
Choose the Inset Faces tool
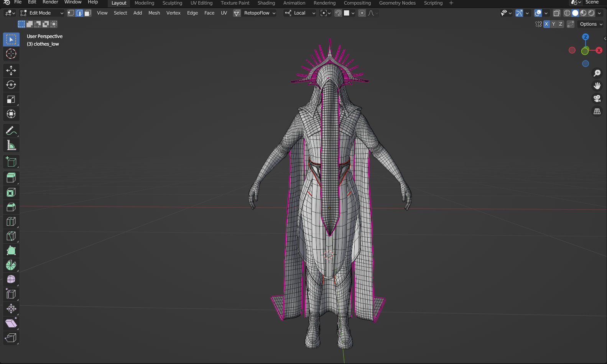[11, 192]
